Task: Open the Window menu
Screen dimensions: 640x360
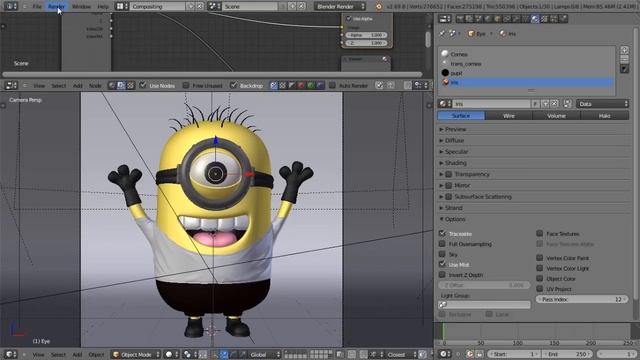Action: tap(81, 7)
